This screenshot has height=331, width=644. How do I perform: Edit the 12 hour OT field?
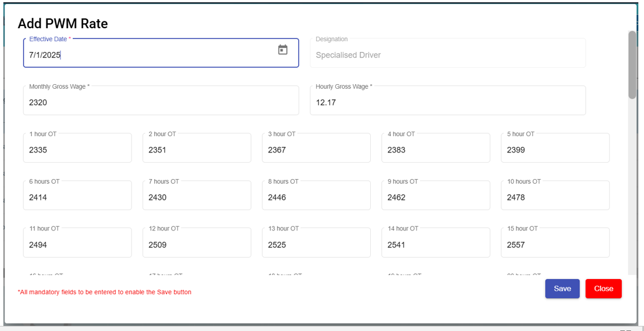coord(196,245)
